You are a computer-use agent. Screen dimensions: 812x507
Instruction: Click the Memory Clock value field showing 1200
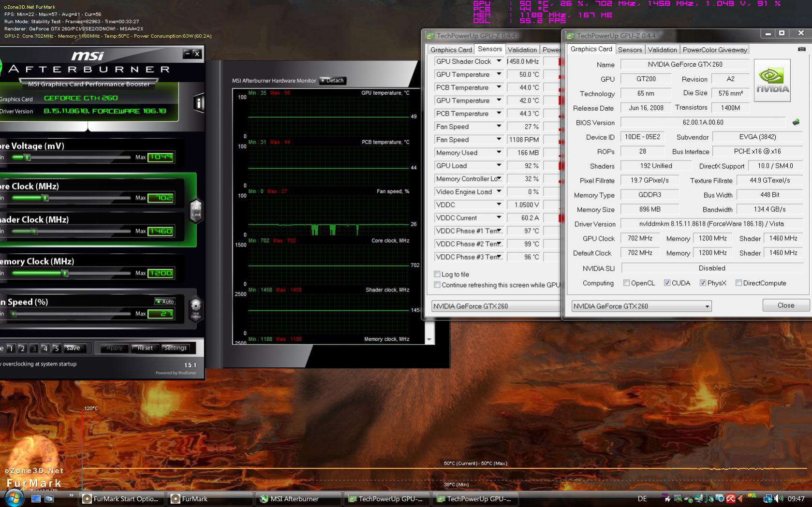click(160, 273)
